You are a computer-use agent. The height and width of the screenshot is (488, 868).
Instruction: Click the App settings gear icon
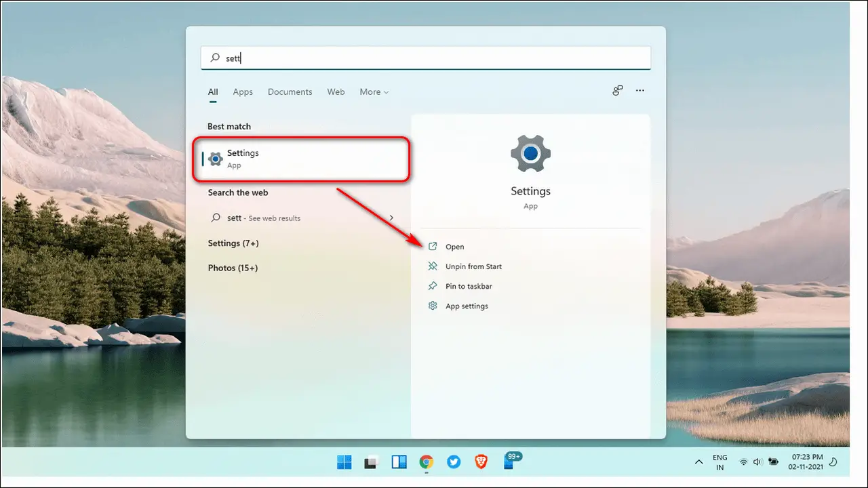[433, 306]
